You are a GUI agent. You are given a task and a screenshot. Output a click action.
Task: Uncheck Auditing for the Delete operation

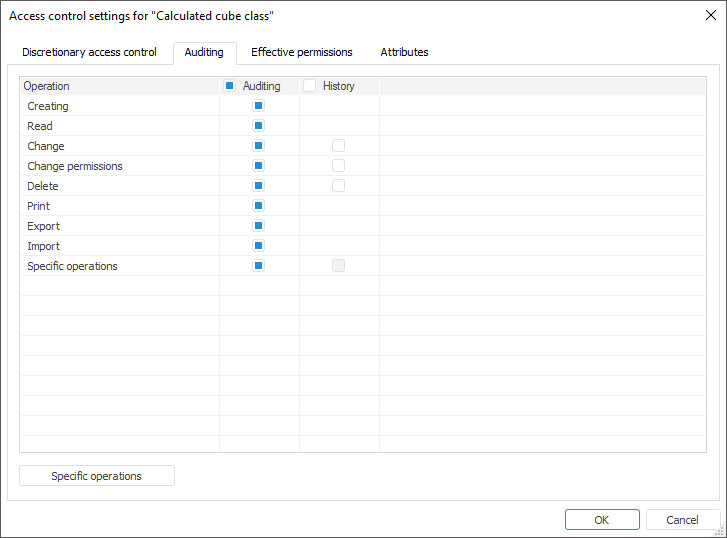[259, 186]
